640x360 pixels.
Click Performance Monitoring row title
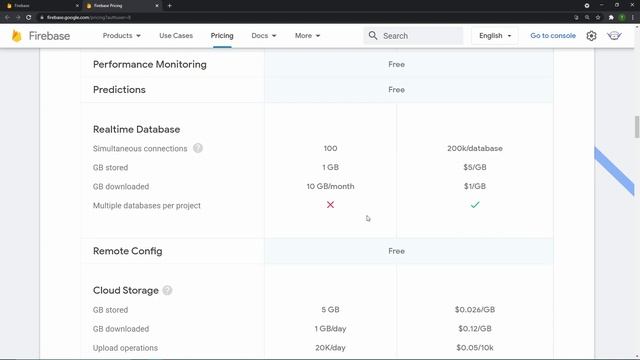[150, 64]
